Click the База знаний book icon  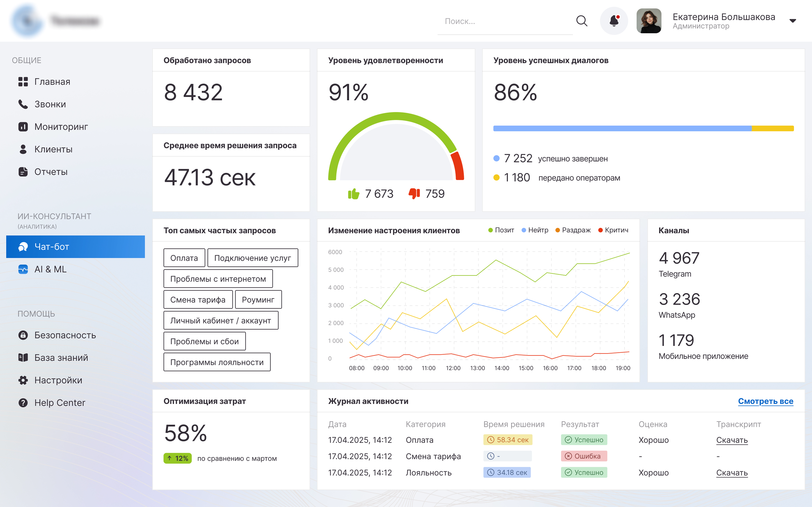coord(23,357)
